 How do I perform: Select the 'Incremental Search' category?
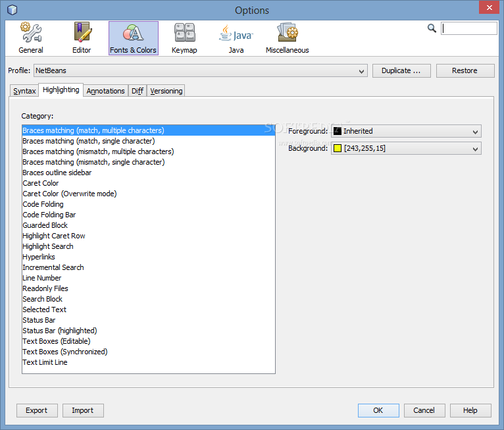pos(149,267)
